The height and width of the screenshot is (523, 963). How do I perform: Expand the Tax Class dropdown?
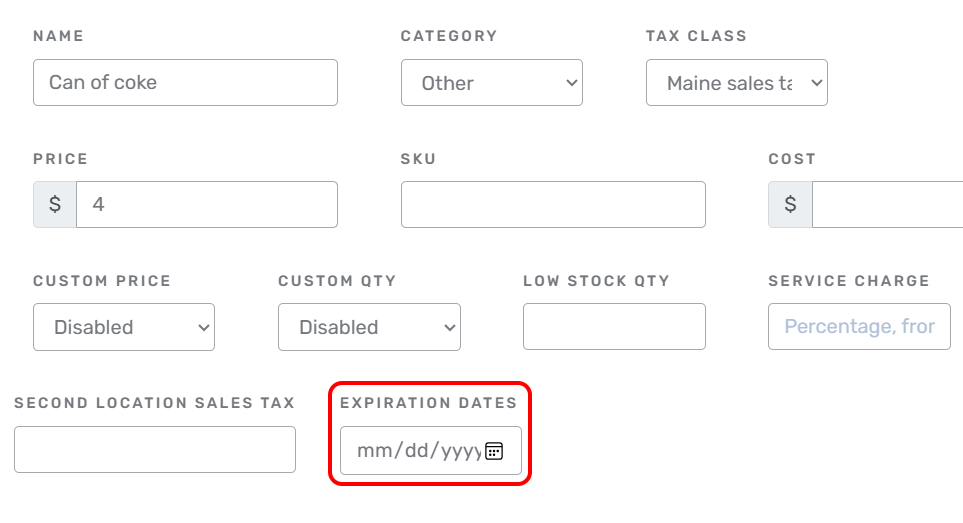(x=737, y=83)
